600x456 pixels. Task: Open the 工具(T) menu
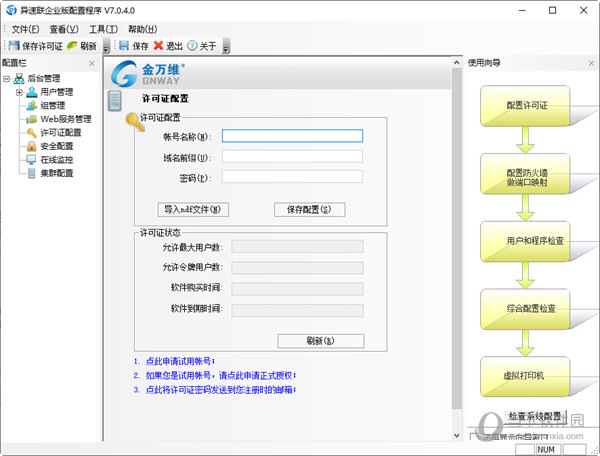(103, 29)
